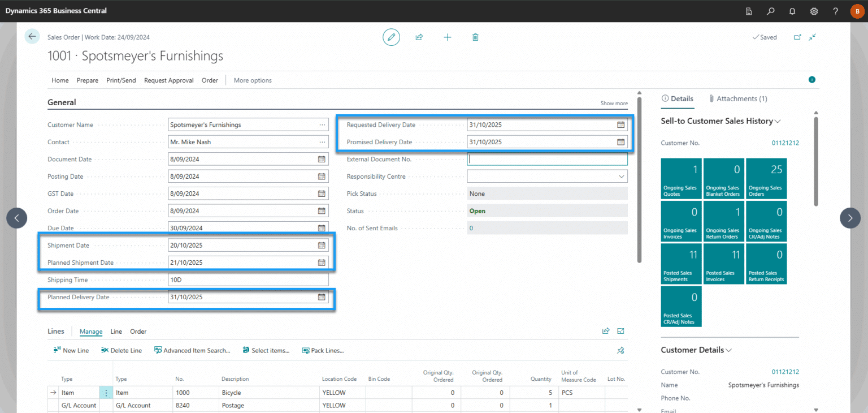Collapse the Customer Details section
Screen dimensions: 868x413
tap(728, 350)
